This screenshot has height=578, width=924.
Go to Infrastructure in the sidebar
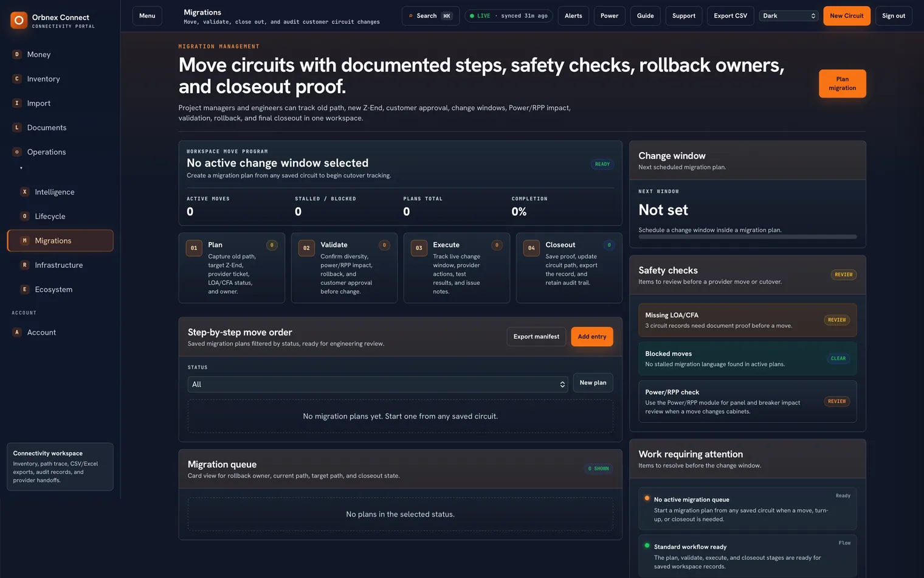point(60,265)
